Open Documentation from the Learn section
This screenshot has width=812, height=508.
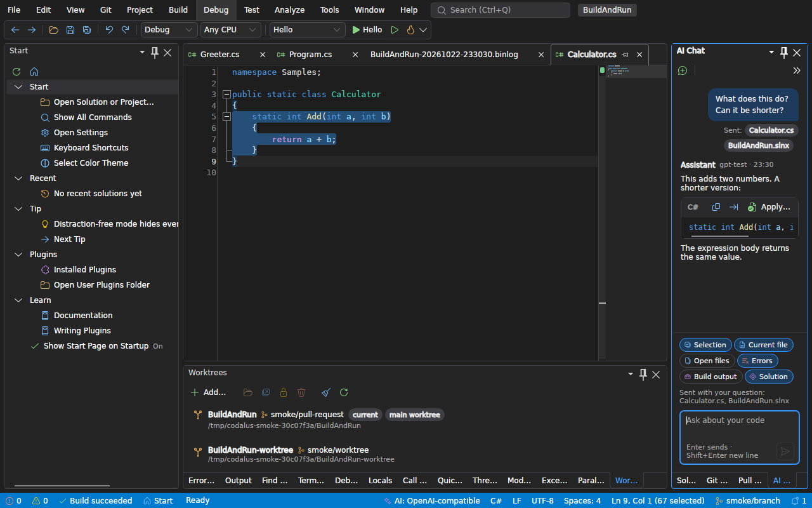pyautogui.click(x=83, y=316)
